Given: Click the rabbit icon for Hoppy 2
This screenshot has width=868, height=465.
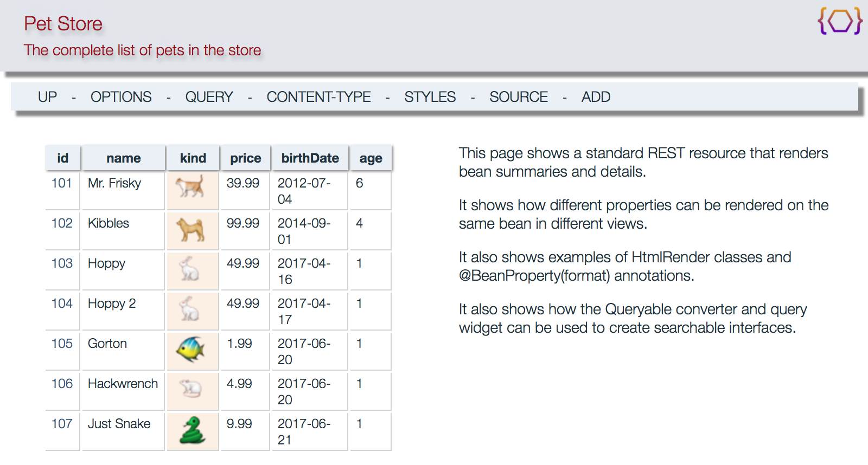Looking at the screenshot, I should click(x=189, y=309).
